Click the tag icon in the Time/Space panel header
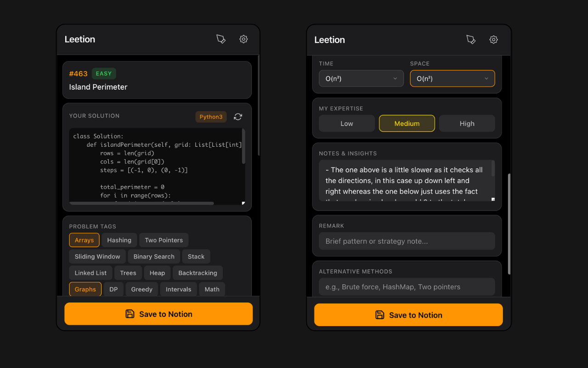 tap(471, 40)
